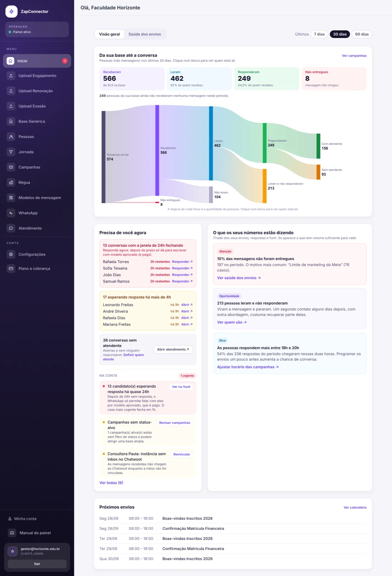The width and height of the screenshot is (392, 576).
Task: Click Abrir for Leonardo Freitas
Action: click(187, 305)
